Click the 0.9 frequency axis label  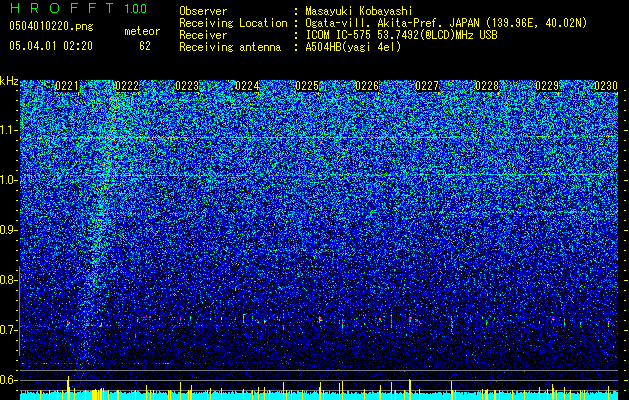pos(8,230)
